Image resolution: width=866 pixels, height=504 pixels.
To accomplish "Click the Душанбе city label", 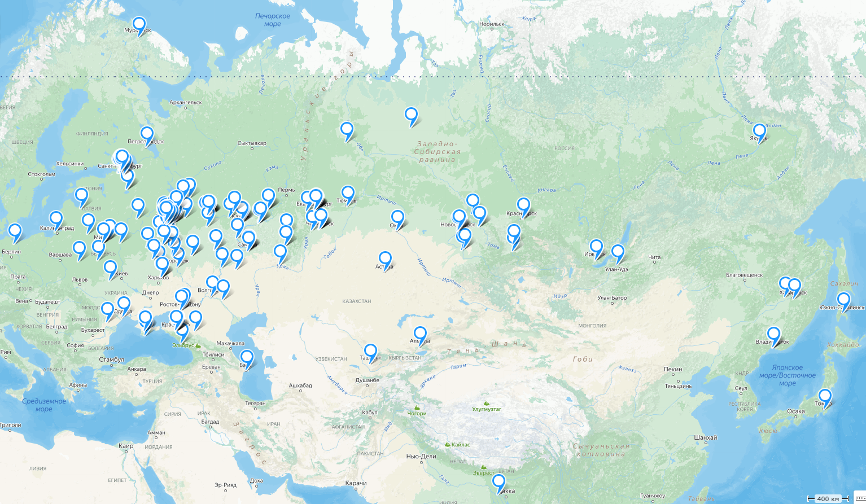I will (367, 381).
